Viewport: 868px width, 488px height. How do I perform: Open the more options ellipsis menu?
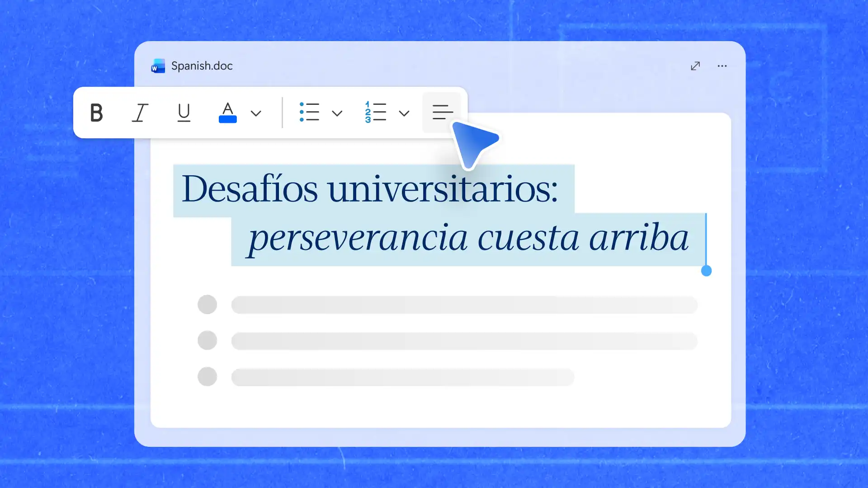point(722,66)
